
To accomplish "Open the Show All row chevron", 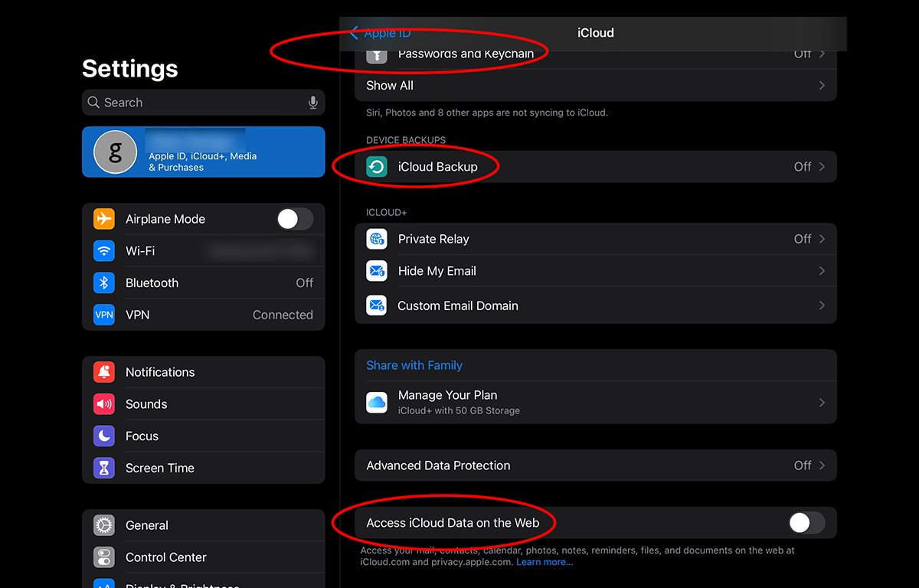I will [x=822, y=86].
